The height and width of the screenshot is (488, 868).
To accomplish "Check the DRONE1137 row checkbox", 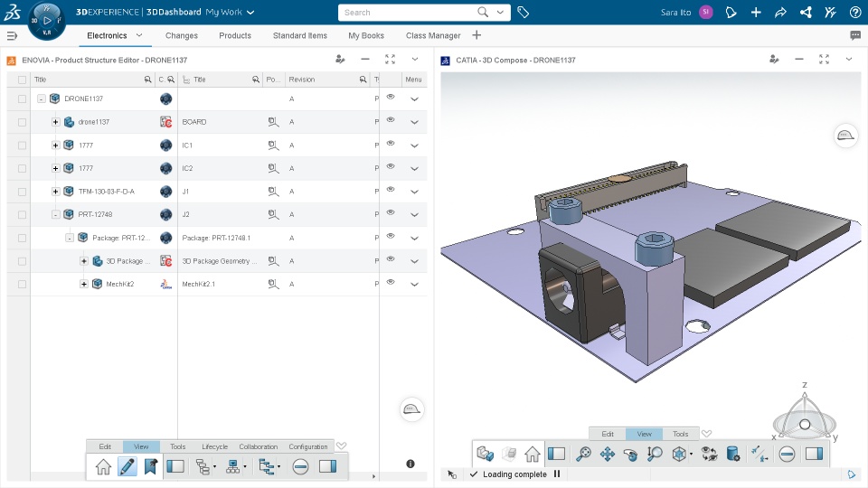I will click(x=22, y=99).
